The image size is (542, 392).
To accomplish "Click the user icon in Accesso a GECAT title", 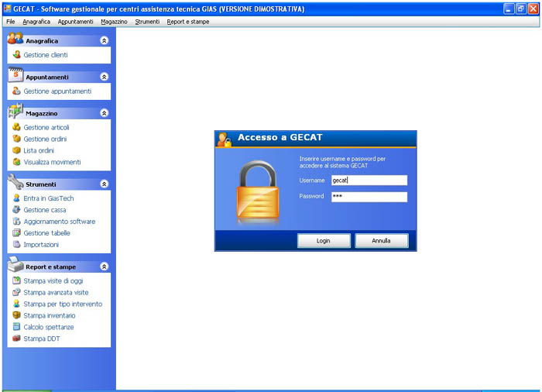I will tap(224, 139).
